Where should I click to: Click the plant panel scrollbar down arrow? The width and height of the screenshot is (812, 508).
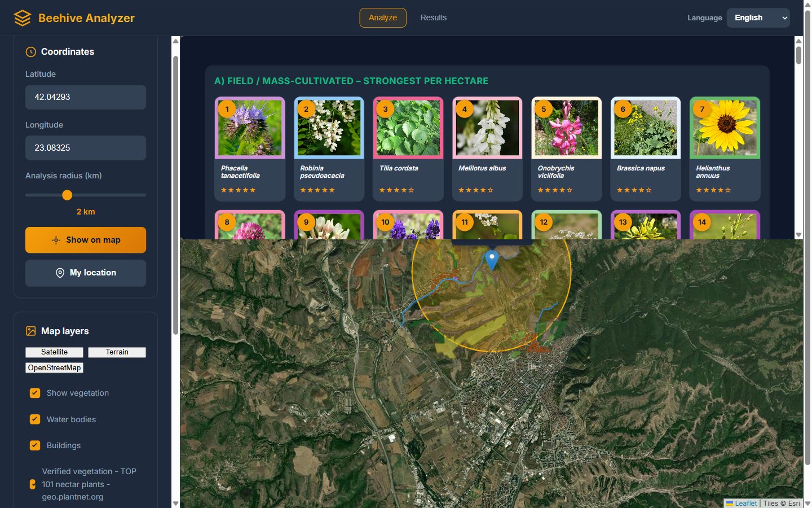click(798, 235)
